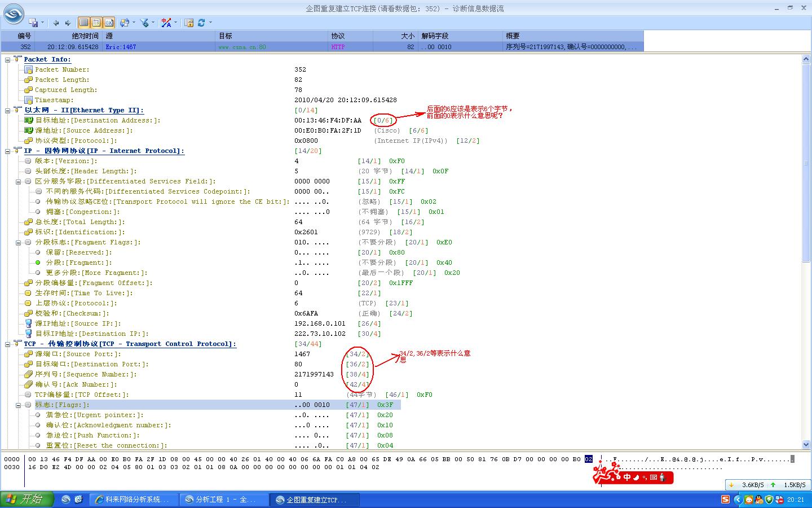
Task: Switch to 科来网络分析系统 taskbar window
Action: click(134, 500)
